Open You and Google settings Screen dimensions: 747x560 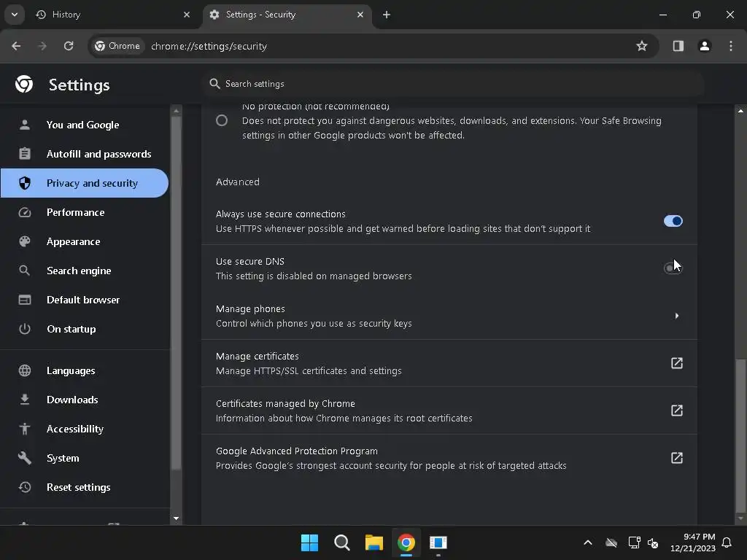[x=85, y=125]
